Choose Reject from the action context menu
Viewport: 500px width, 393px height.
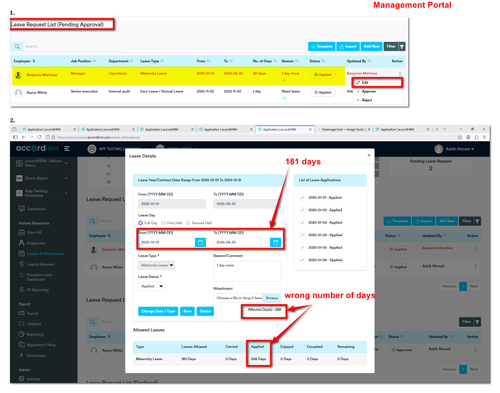coord(367,100)
